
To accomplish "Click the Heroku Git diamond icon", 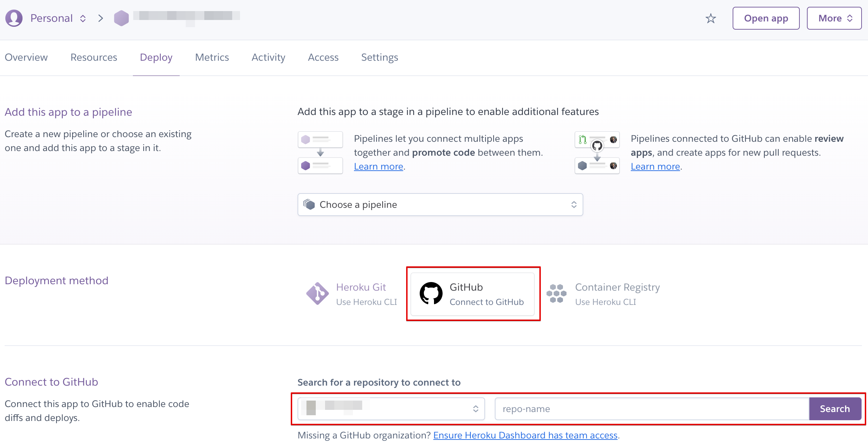I will [x=317, y=293].
